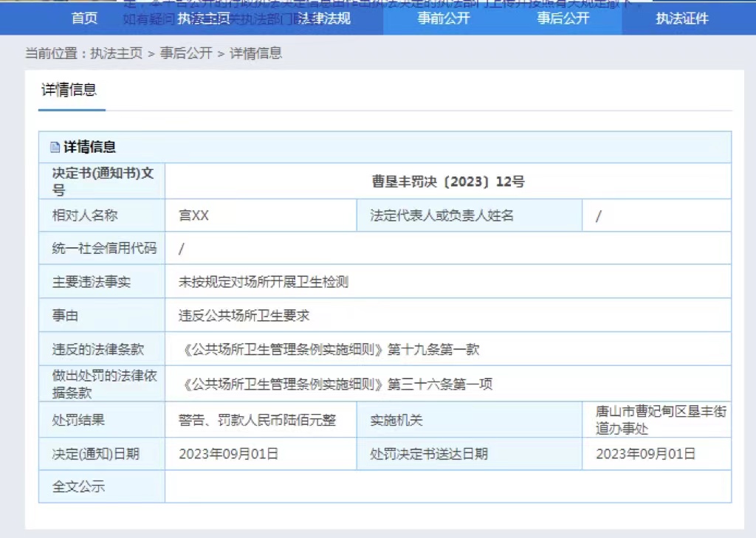Viewport: 756px width, 538px height.
Task: Select the 详情信息 underlined tab heading
Action: click(69, 90)
